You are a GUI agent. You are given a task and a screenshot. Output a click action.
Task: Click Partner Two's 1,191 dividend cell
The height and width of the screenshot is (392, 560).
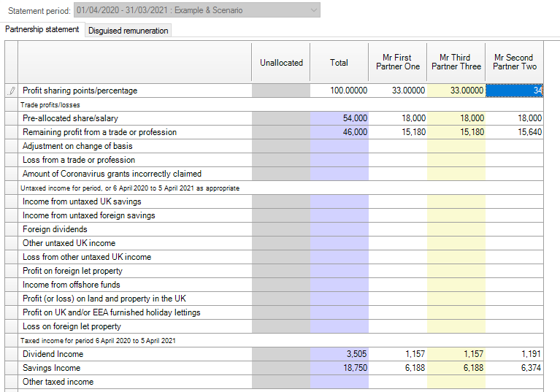point(514,354)
